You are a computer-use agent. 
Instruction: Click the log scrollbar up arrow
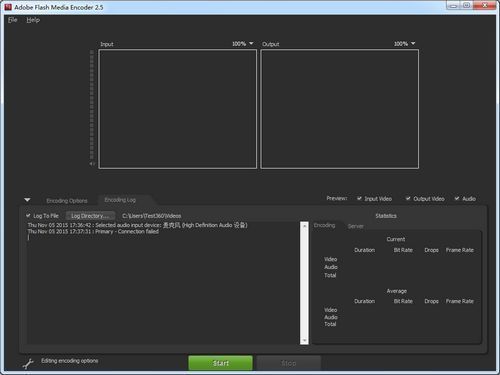pos(304,226)
